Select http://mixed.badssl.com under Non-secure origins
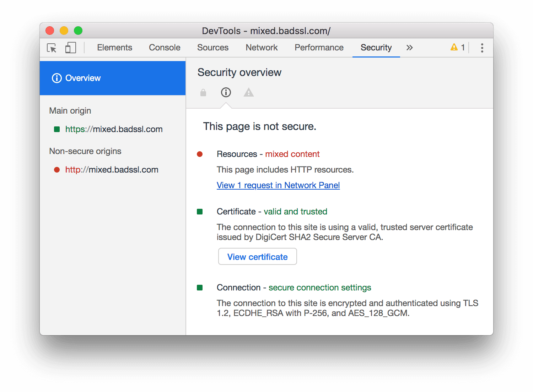Image resolution: width=533 pixels, height=392 pixels. tap(112, 170)
